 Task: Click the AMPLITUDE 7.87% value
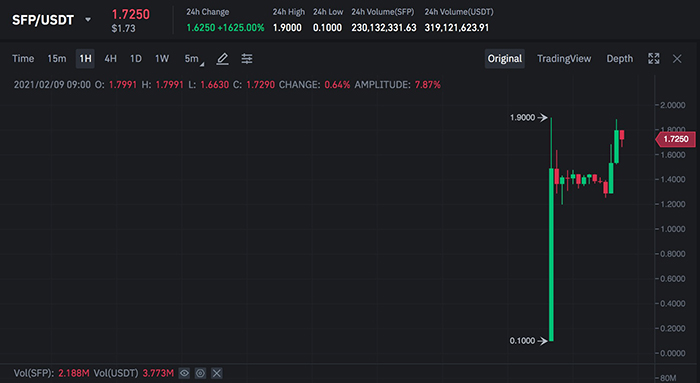point(428,85)
